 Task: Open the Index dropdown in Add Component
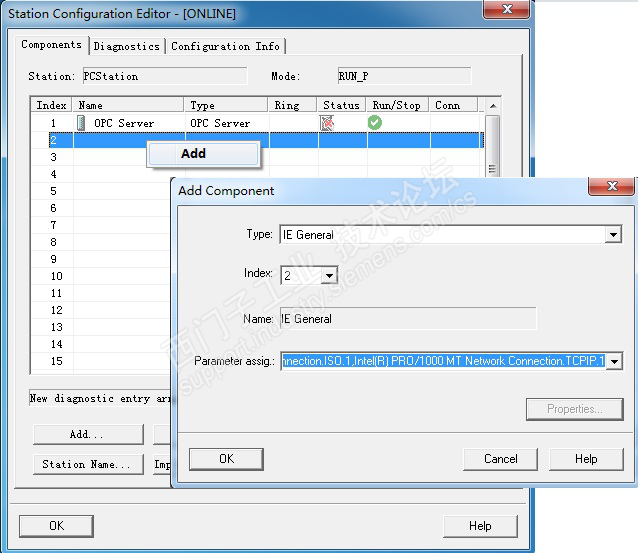point(329,275)
